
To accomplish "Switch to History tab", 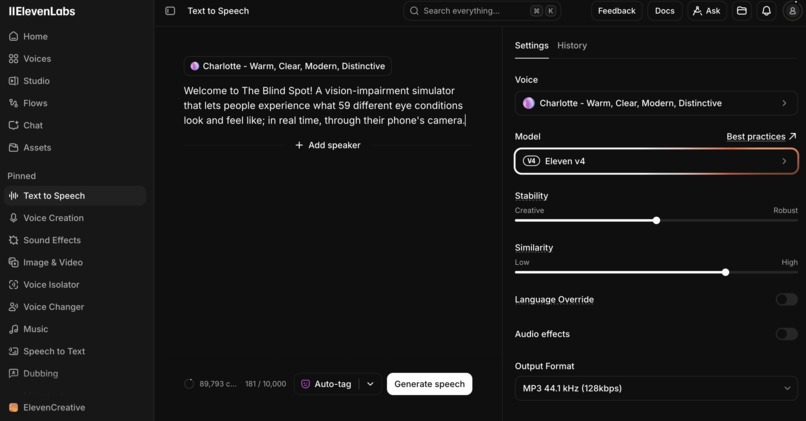I will pos(572,46).
